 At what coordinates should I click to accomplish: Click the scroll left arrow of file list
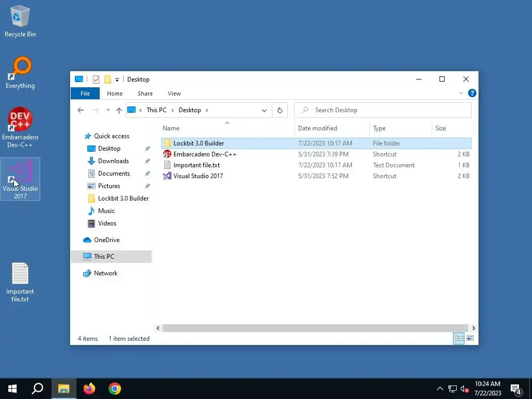click(x=158, y=328)
